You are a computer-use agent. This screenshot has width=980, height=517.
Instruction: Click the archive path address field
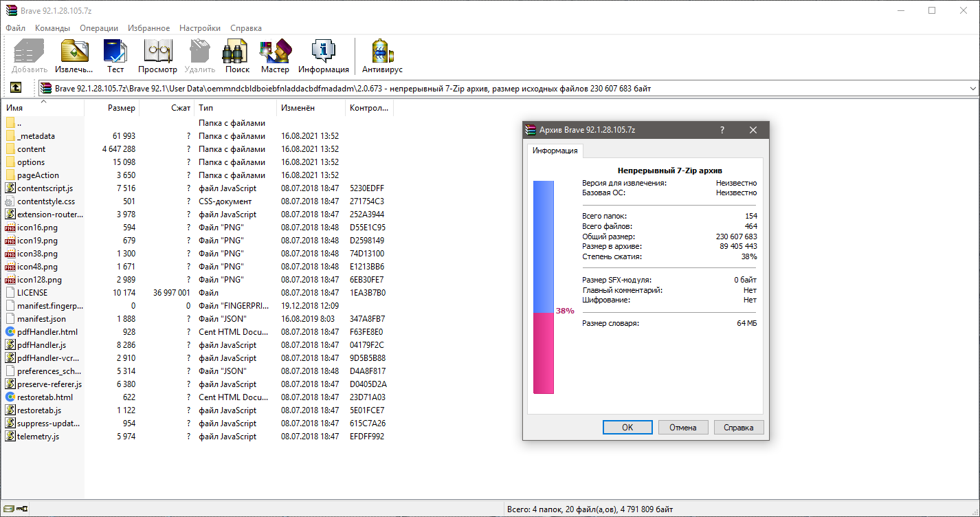pos(508,89)
